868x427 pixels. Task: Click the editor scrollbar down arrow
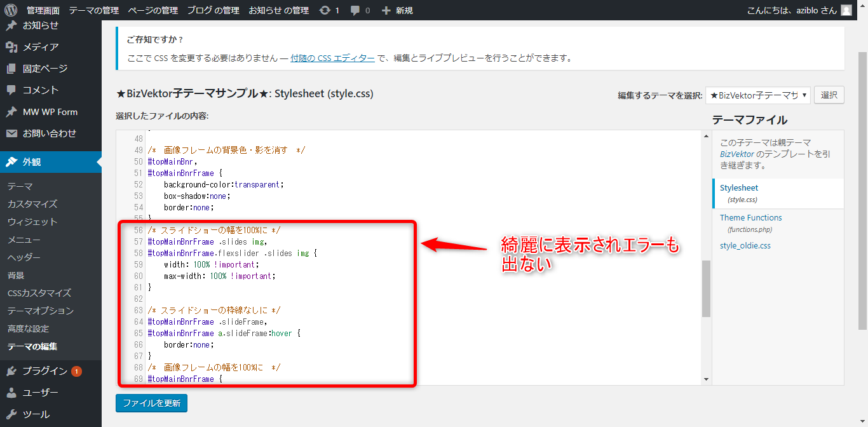click(706, 379)
